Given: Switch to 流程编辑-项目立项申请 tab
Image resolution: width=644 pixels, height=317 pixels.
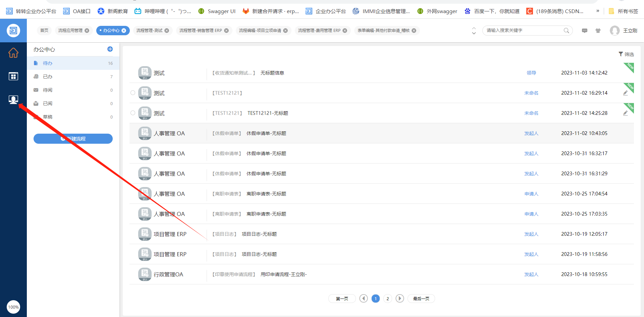Looking at the screenshot, I should [260, 31].
